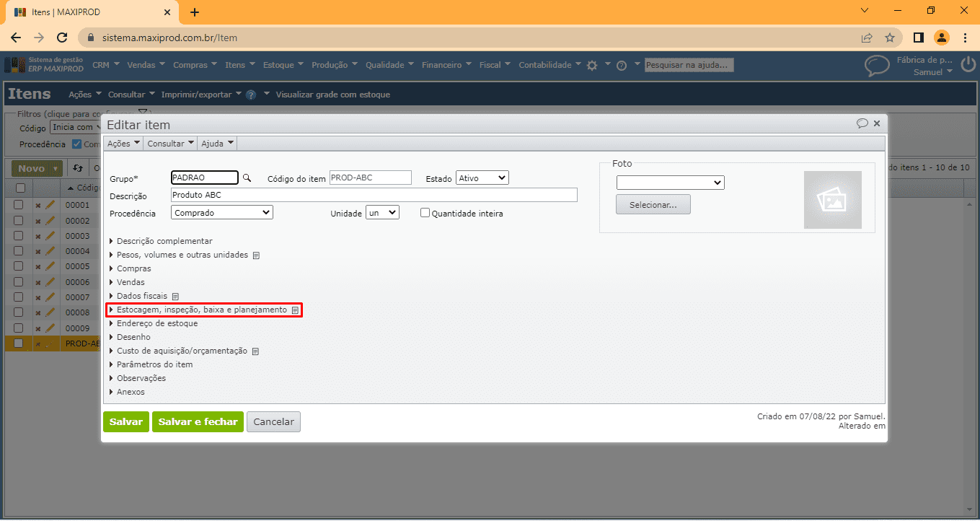980x521 pixels.
Task: Click the pencil edit icon for item 00007
Action: [50, 297]
